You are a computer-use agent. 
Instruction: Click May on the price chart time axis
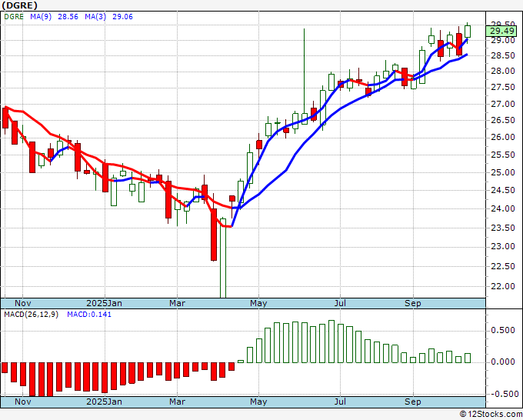coord(258,303)
